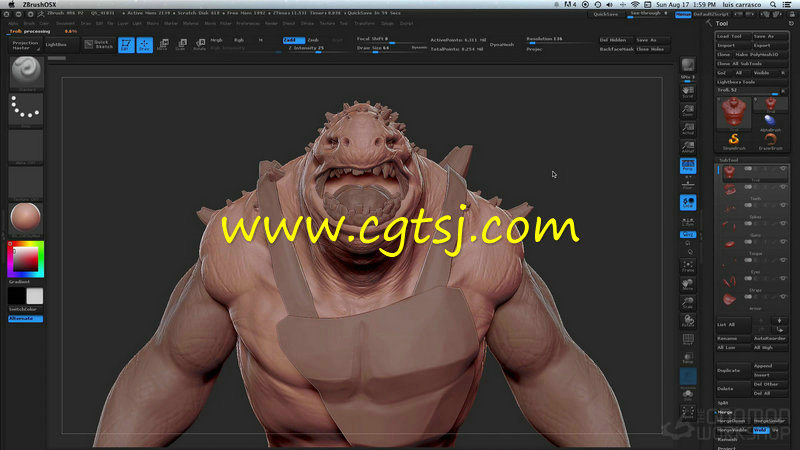Click the Duplicate subtool button
The height and width of the screenshot is (450, 800).
click(733, 370)
